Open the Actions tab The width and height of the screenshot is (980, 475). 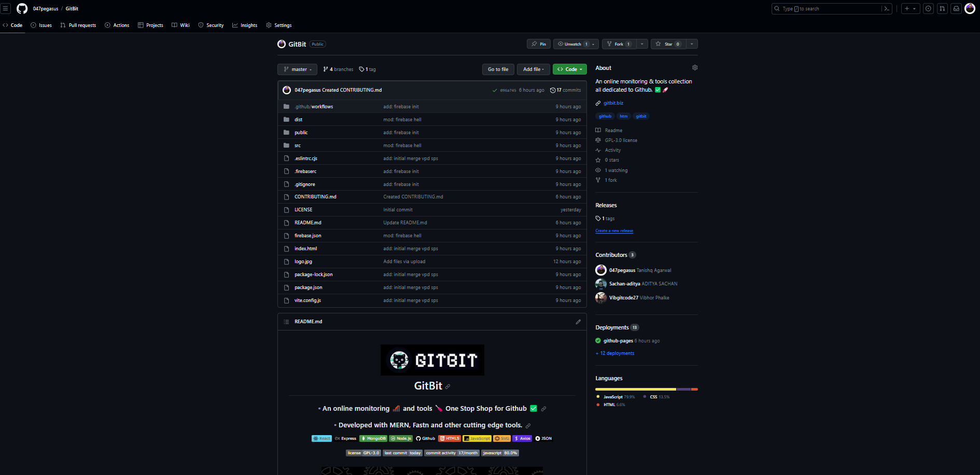point(117,25)
